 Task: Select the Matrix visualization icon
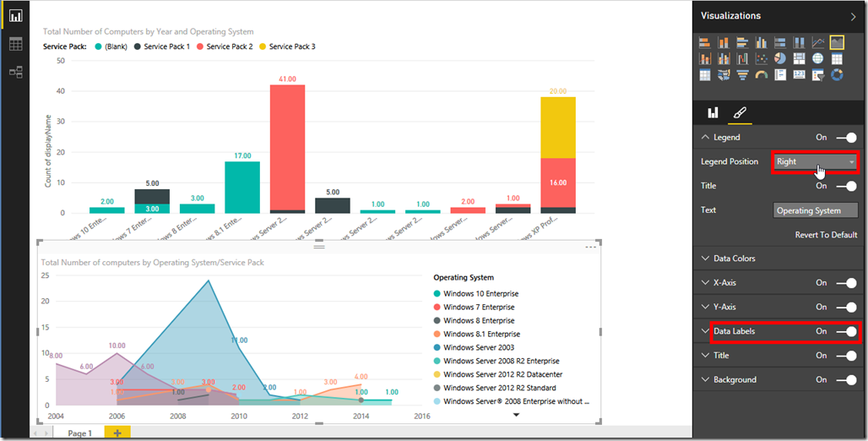705,75
